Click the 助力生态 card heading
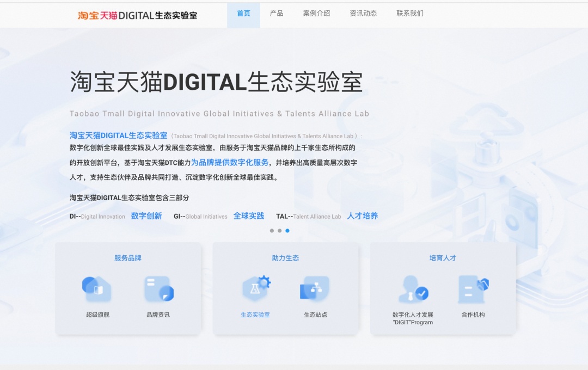Image resolution: width=588 pixels, height=370 pixels. (285, 258)
